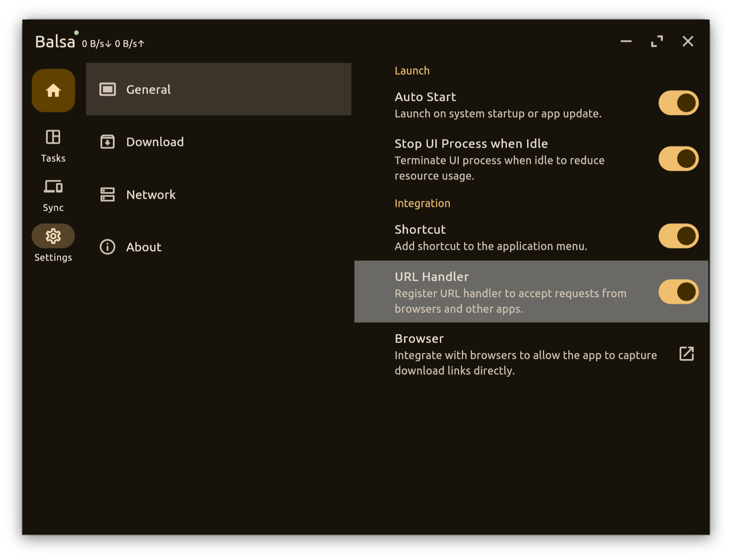The width and height of the screenshot is (732, 560).
Task: Click the green status dot near Balsa
Action: [x=77, y=32]
